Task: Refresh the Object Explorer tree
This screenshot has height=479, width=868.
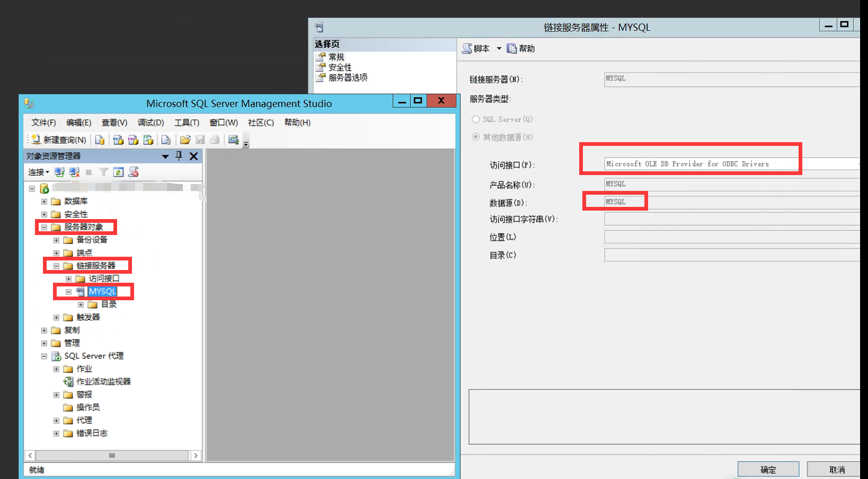Action: point(119,172)
